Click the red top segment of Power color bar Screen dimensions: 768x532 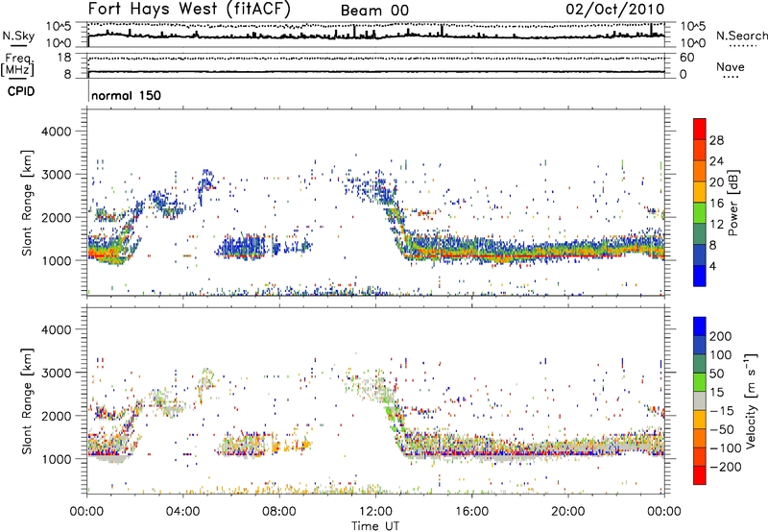coord(700,129)
